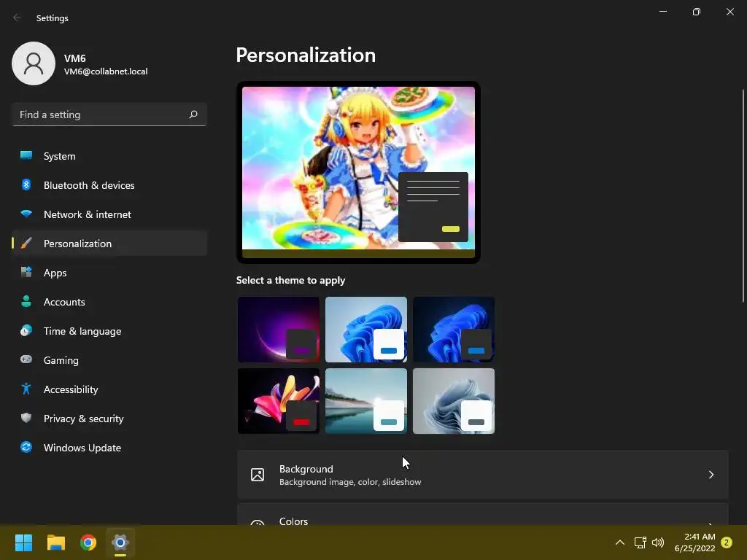
Task: Open notifications badge showing 2
Action: (x=727, y=542)
